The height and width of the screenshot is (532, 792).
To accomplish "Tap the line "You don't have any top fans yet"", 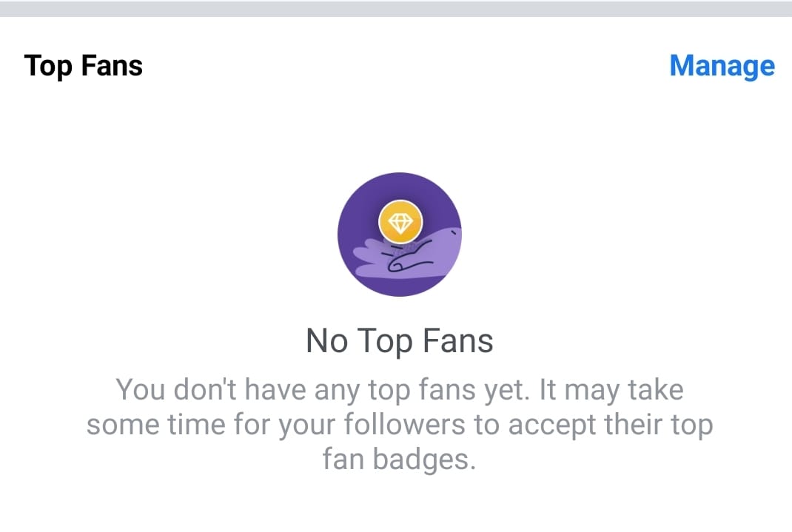I will [317, 390].
